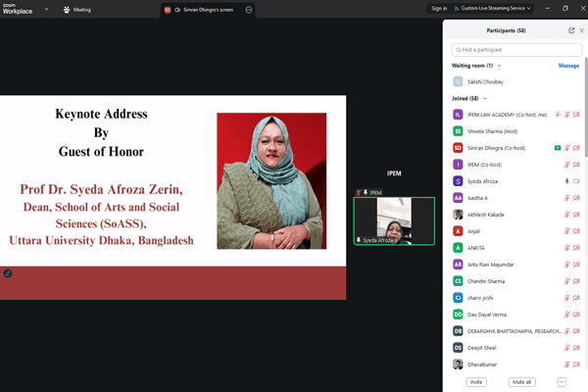Open the Zoom Workplace dropdown arrow

point(46,9)
